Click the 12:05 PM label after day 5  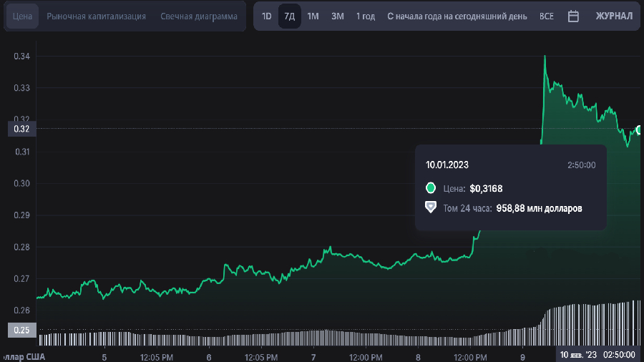point(157,358)
